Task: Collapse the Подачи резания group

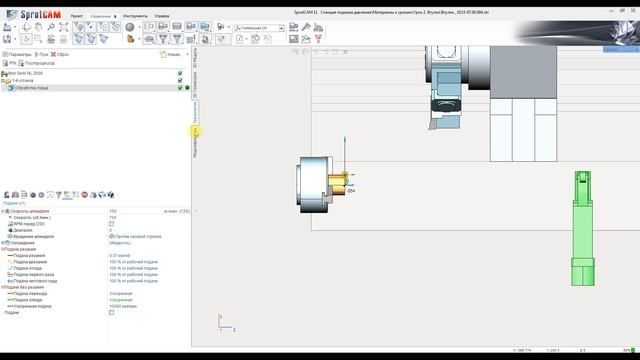Action: pos(2,249)
